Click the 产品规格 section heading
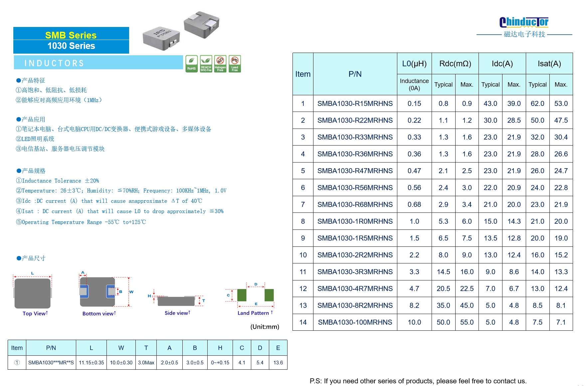Screen dimensions: 588x386 click(31, 171)
